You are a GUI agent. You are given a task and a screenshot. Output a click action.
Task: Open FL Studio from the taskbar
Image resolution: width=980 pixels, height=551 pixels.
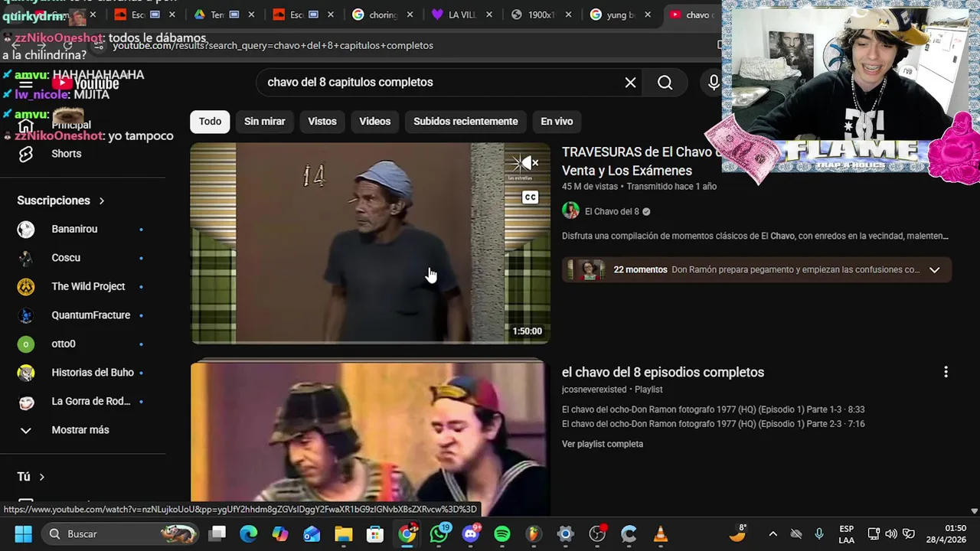click(534, 534)
